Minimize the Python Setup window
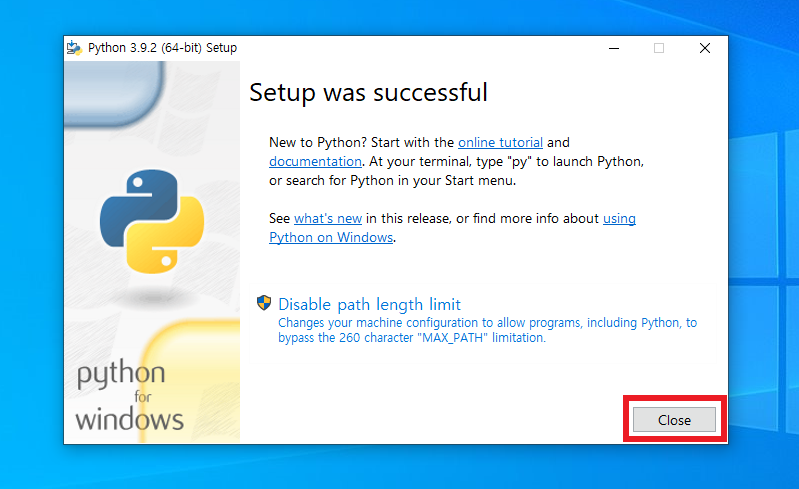This screenshot has height=489, width=799. click(x=614, y=48)
